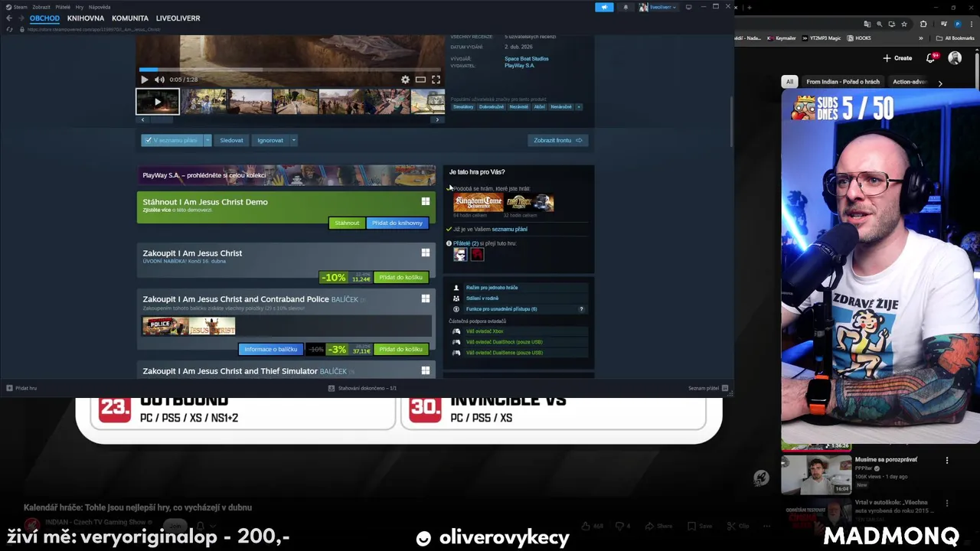The height and width of the screenshot is (551, 980).
Task: Open accessibility features help question mark
Action: pos(581,309)
